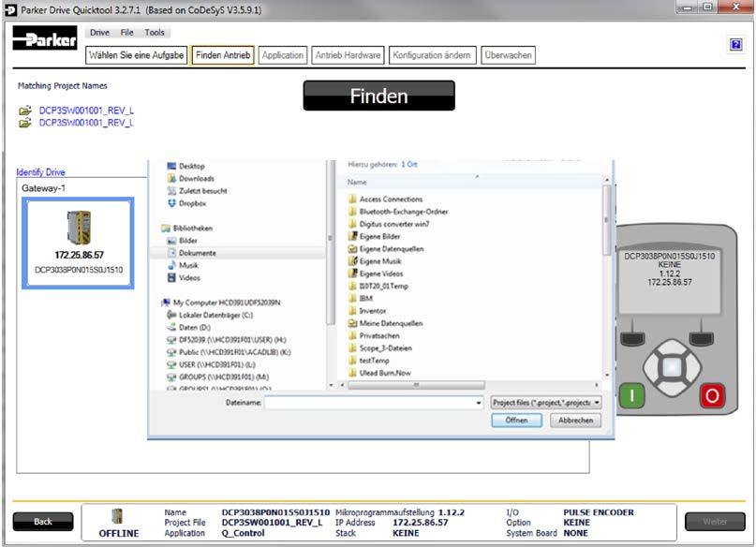Switch to Application tab
This screenshot has width=756, height=547.
(283, 55)
